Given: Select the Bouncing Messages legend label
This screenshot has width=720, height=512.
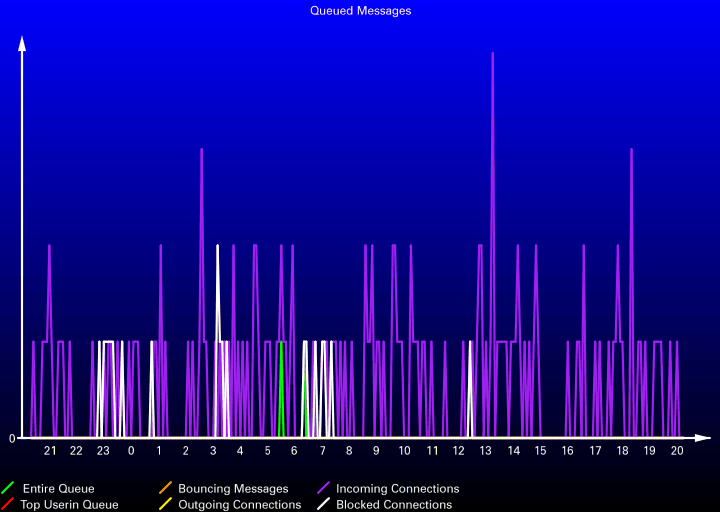Looking at the screenshot, I should 233,489.
